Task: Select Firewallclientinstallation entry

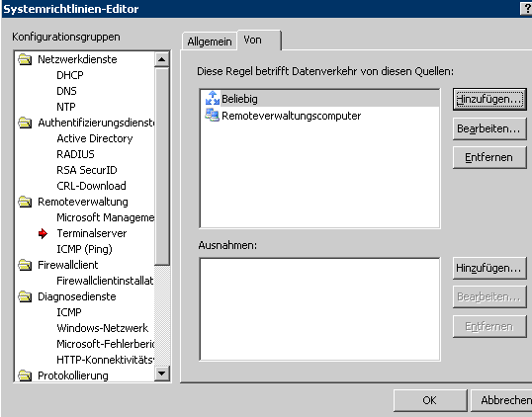Action: click(105, 281)
